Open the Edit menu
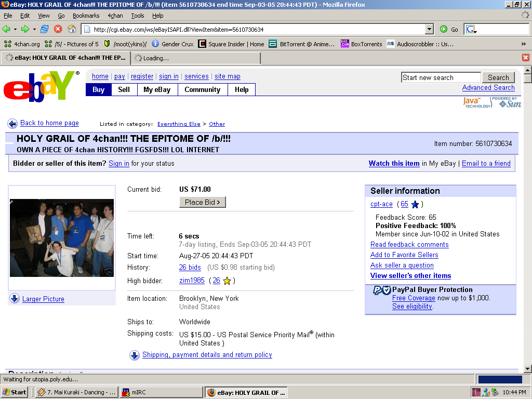Image resolution: width=532 pixels, height=399 pixels. coord(25,16)
